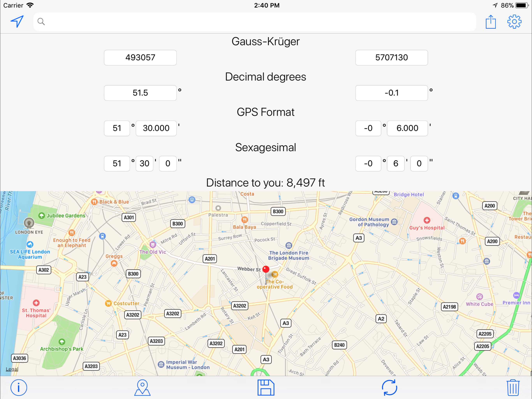The image size is (532, 399).
Task: Open the share sheet icon
Action: tap(491, 22)
